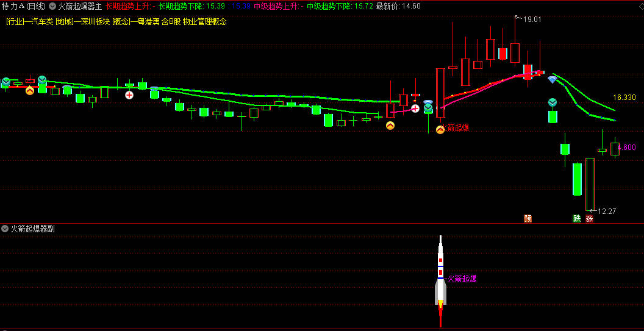644x331 pixels.
Task: Click the 火箭起爆器主 indicator name
Action: pos(80,6)
